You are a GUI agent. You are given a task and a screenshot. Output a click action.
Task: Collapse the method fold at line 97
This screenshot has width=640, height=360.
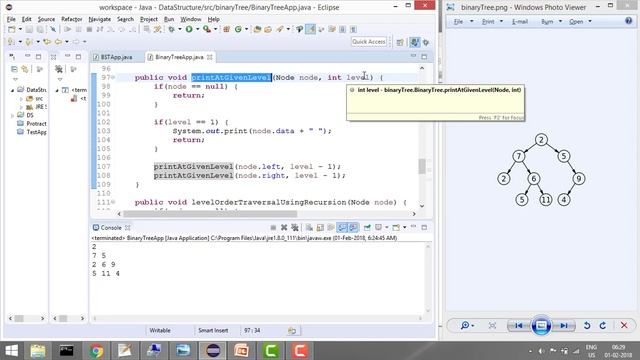click(x=113, y=77)
